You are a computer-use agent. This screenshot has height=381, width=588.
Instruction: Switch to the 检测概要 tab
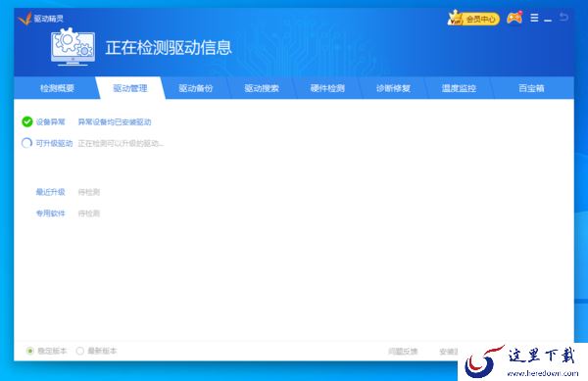[57, 88]
